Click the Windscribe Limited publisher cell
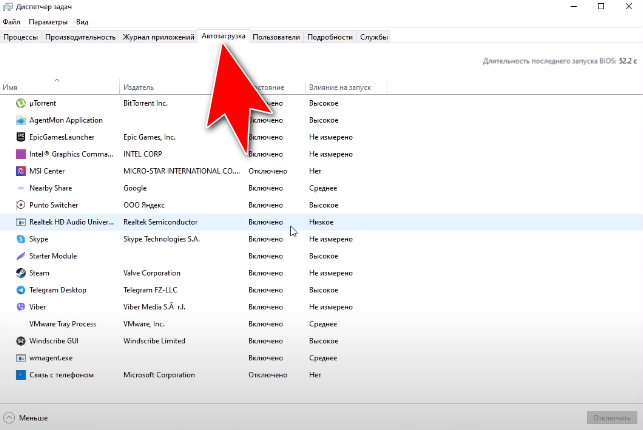Screen dimensions: 643x430 [x=154, y=341]
